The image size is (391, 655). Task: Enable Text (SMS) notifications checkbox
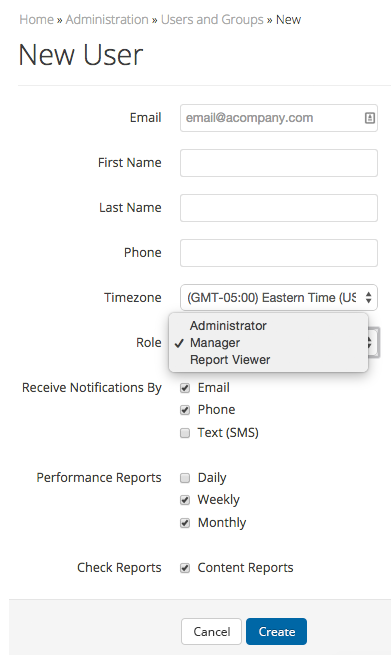click(185, 433)
